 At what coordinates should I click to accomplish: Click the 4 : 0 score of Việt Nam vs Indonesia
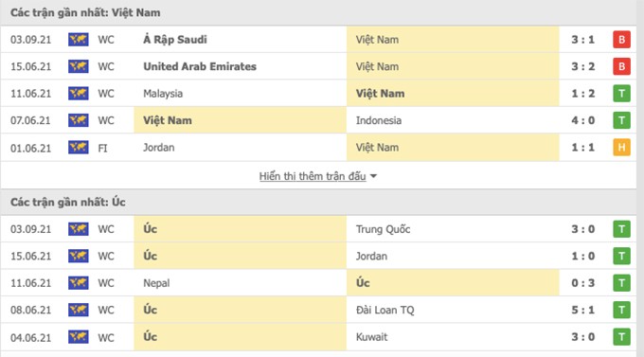click(x=582, y=120)
